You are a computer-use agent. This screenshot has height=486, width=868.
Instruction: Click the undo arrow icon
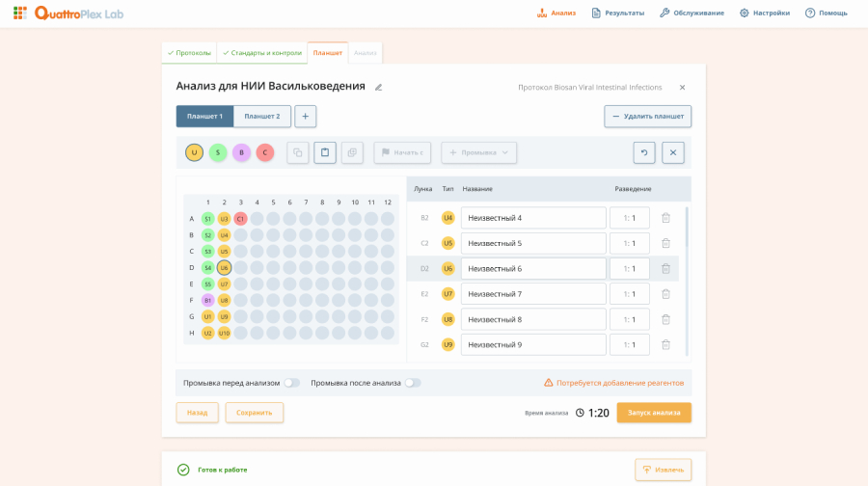(644, 152)
